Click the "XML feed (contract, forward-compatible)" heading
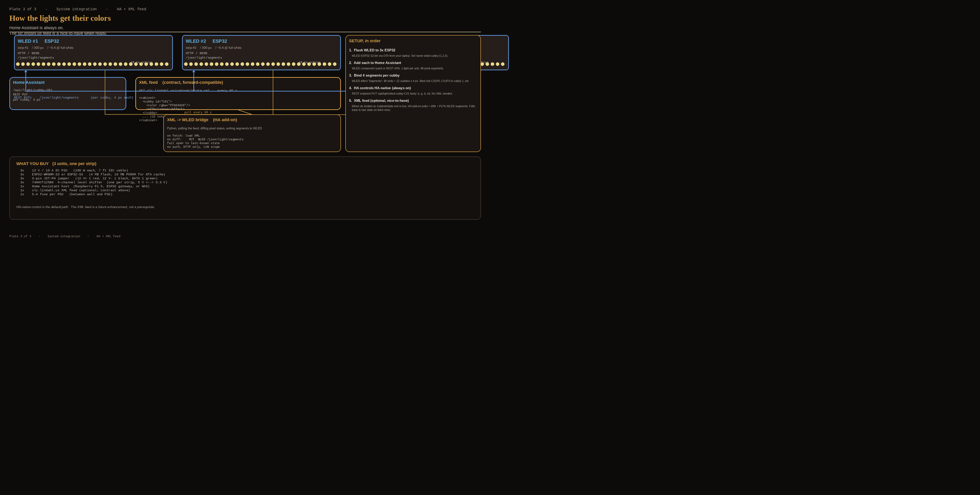 [181, 83]
